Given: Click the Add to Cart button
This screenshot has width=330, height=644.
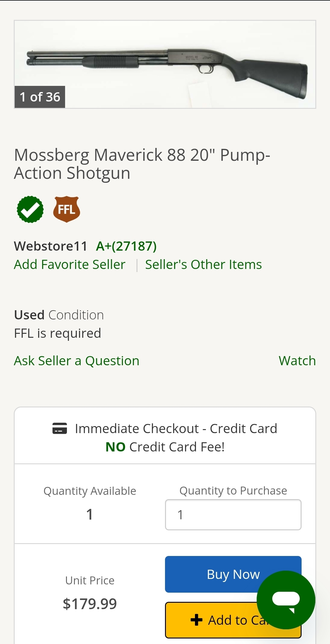Looking at the screenshot, I should [x=233, y=620].
